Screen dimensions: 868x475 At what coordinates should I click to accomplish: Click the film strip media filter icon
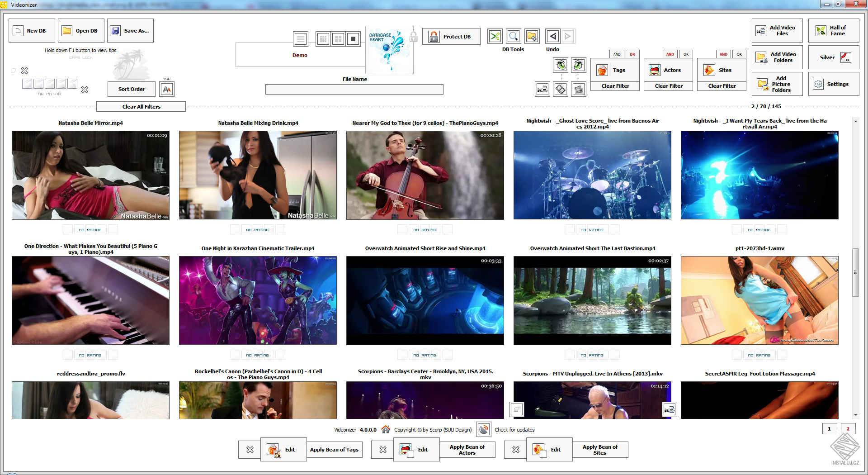tap(561, 89)
